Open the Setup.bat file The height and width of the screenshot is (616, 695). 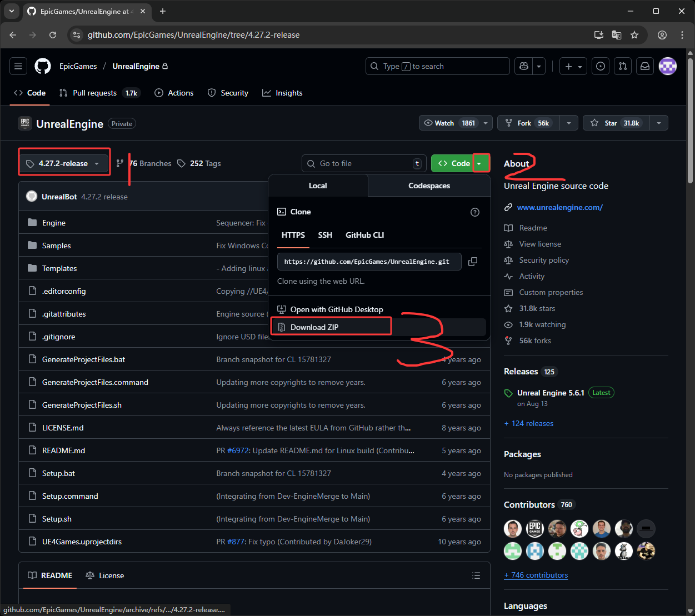click(x=58, y=473)
